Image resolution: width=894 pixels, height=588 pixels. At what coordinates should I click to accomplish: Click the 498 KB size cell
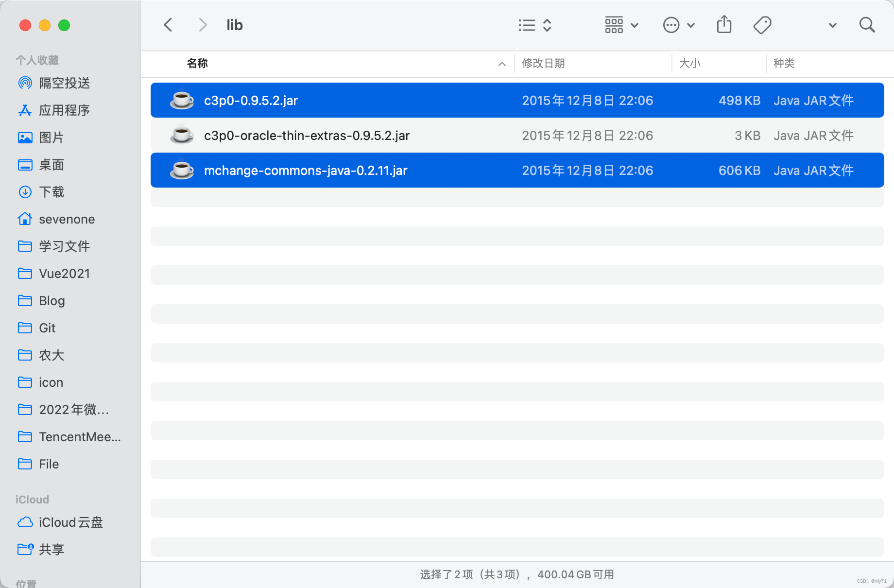739,101
